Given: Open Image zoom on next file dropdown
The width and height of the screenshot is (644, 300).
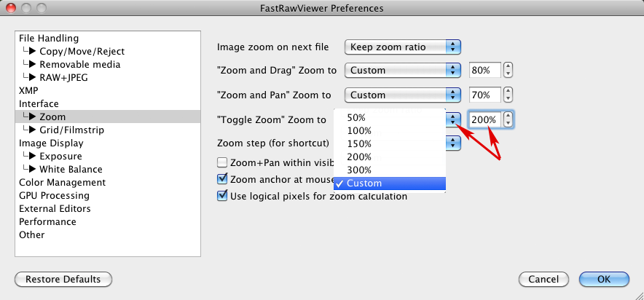Looking at the screenshot, I should coord(403,47).
